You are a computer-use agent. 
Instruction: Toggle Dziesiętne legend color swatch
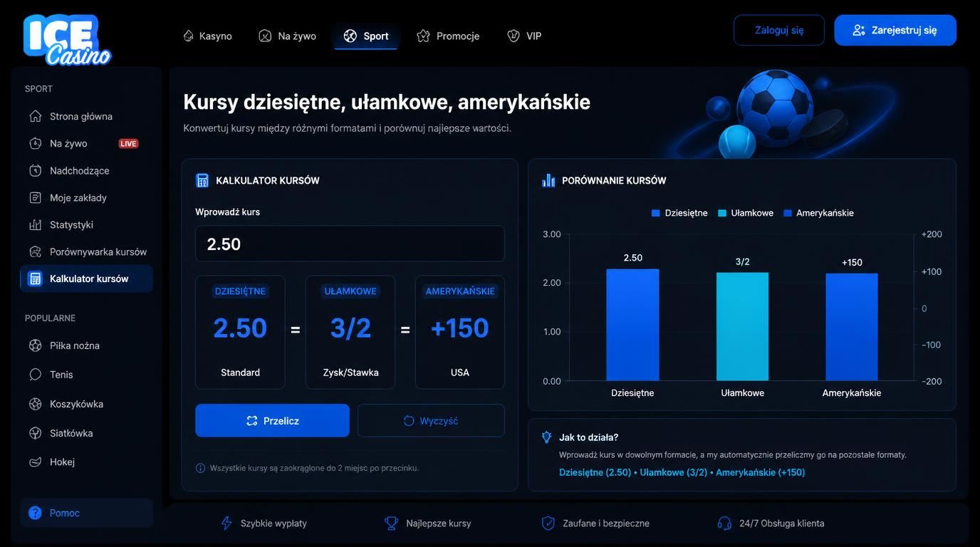[x=656, y=213]
